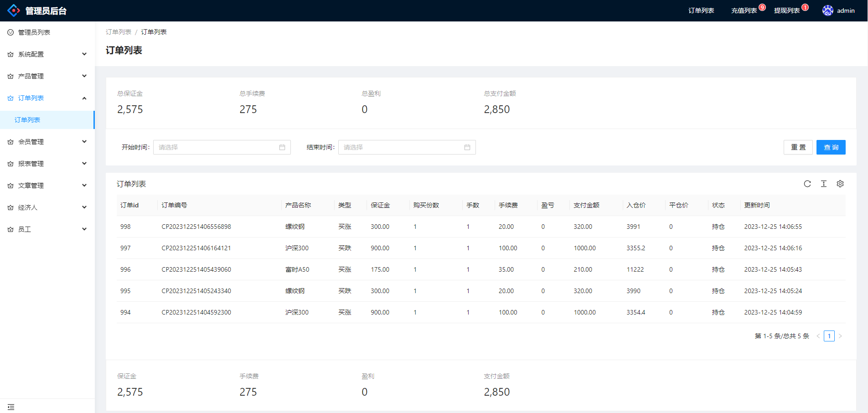Viewport: 868px width, 413px height.
Task: Click the 查询 button
Action: coord(831,147)
